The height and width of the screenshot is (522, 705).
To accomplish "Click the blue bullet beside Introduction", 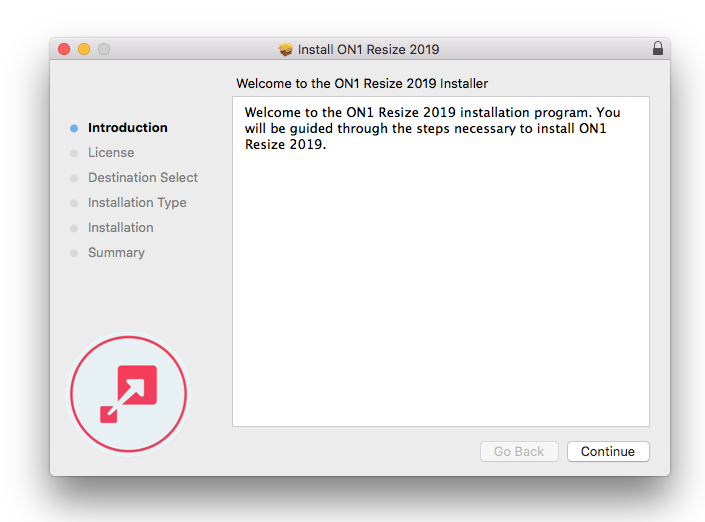I will [x=74, y=129].
